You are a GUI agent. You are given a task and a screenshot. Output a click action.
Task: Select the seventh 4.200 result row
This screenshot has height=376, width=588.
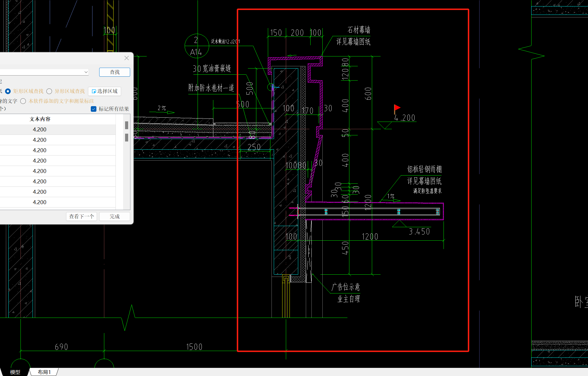(58, 192)
